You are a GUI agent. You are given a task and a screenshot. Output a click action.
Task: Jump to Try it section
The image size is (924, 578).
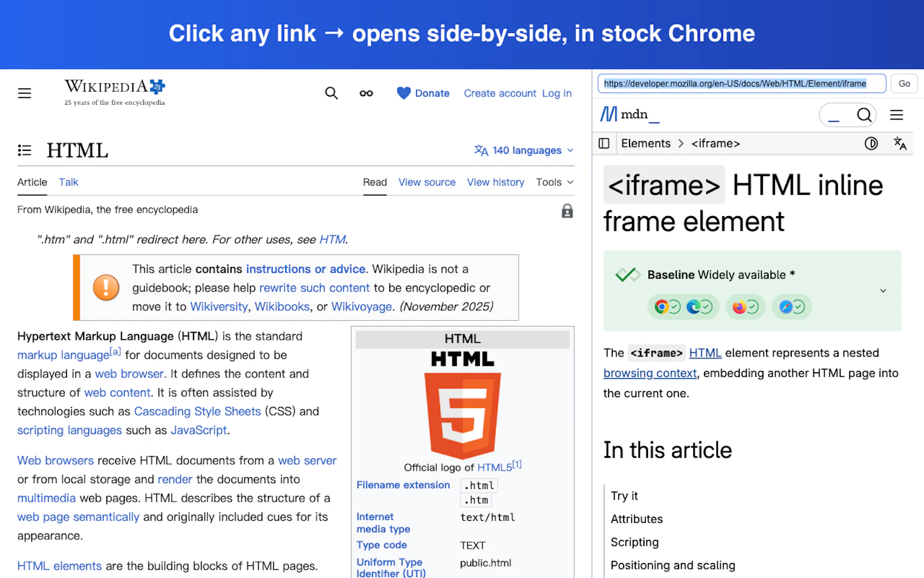(x=624, y=496)
